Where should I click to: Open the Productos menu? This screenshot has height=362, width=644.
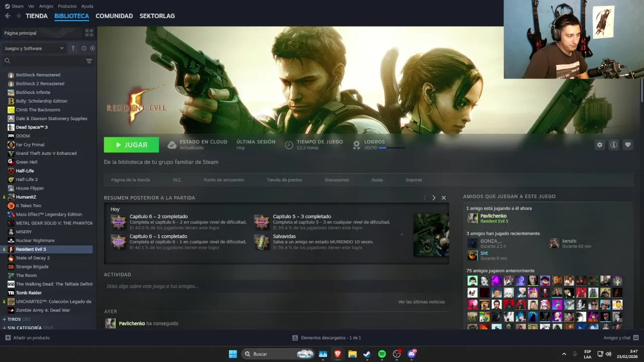pos(67,6)
